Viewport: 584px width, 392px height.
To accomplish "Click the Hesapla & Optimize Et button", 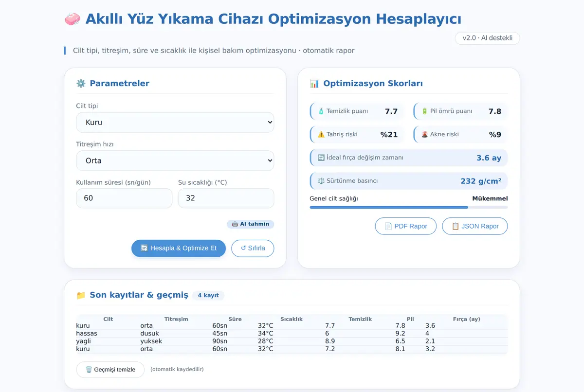I will pyautogui.click(x=179, y=248).
